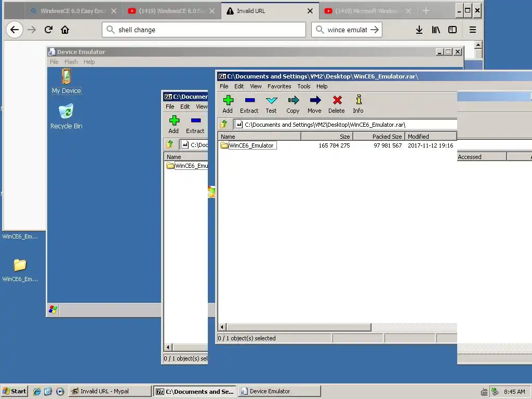
Task: Click the Copy toolbar icon
Action: [293, 104]
